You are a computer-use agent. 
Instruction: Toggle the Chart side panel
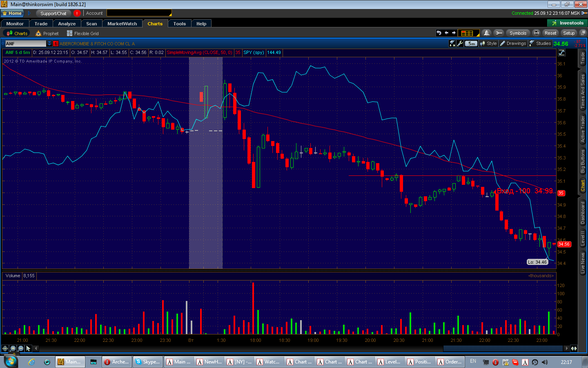[583, 185]
